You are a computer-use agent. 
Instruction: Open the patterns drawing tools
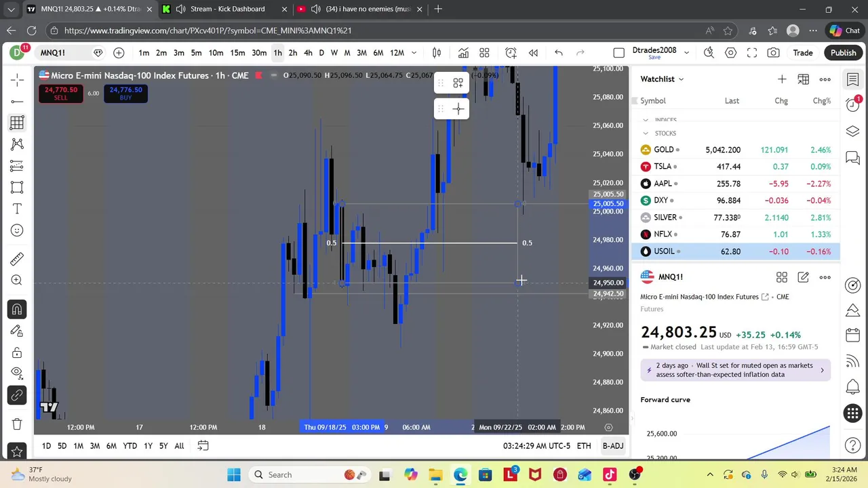[x=17, y=144]
